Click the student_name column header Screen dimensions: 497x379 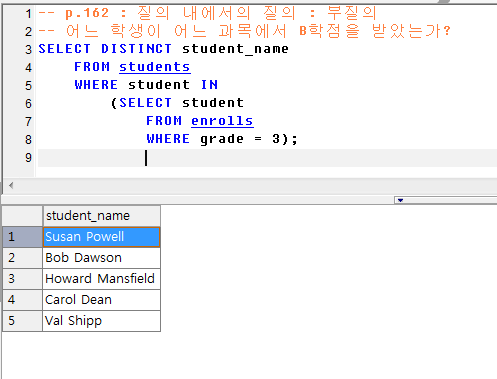[102, 216]
